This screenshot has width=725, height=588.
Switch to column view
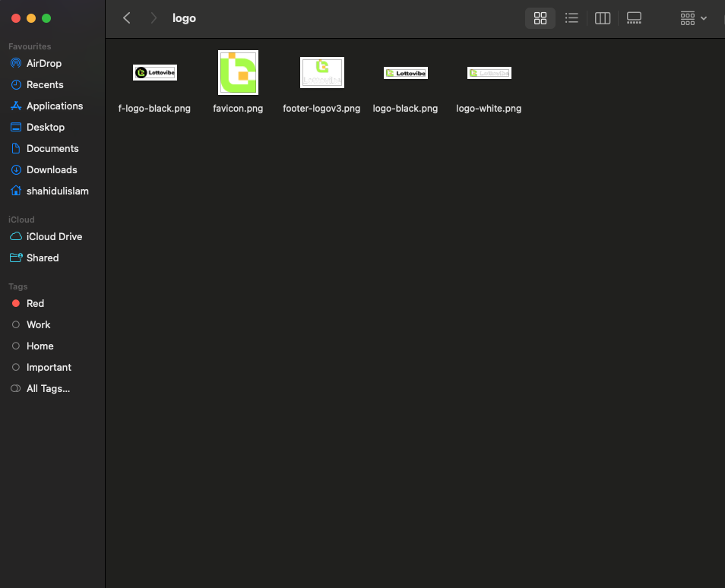pyautogui.click(x=603, y=18)
